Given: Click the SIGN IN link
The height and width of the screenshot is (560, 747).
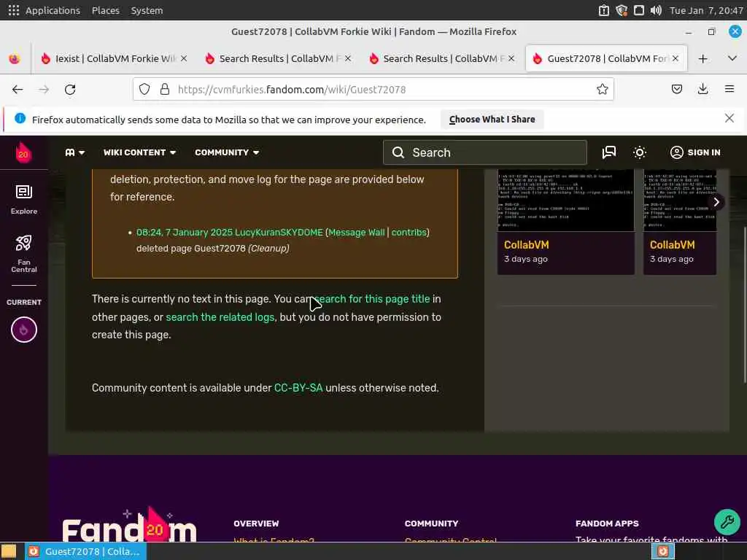Looking at the screenshot, I should coord(704,152).
